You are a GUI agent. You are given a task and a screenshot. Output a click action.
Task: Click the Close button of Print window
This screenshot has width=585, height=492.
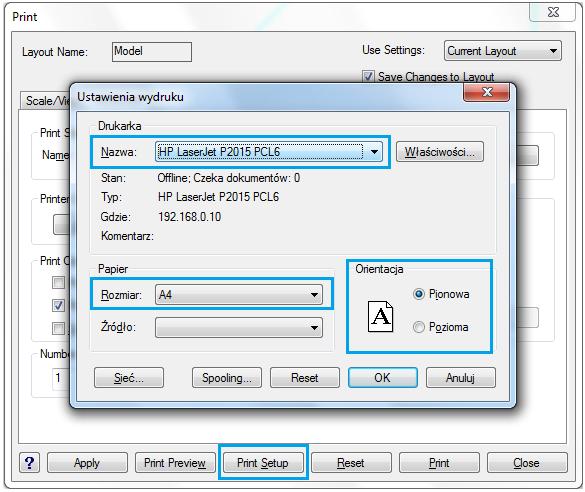[x=527, y=463]
